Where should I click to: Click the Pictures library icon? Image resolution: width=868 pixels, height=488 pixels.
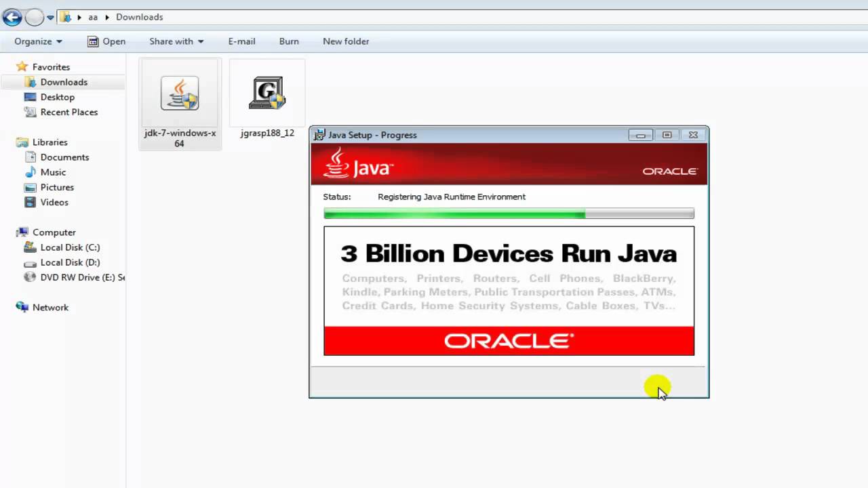[30, 187]
